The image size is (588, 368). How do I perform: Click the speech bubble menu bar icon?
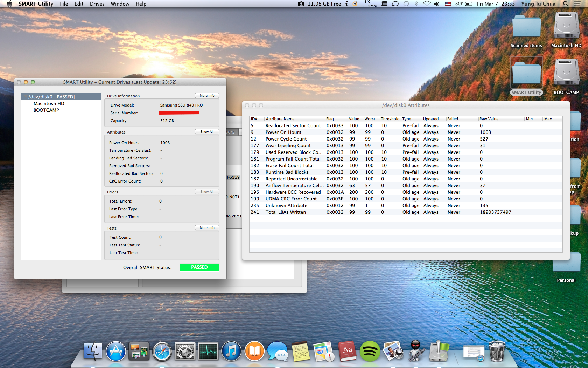click(x=395, y=4)
